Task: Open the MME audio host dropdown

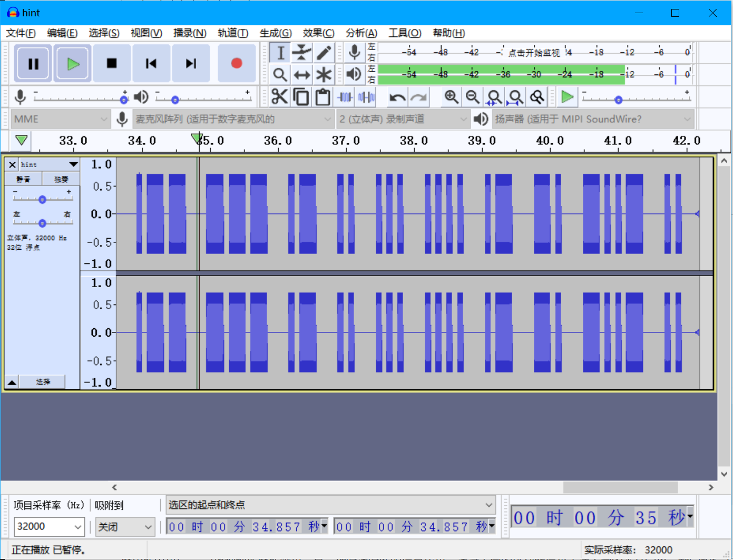Action: point(60,119)
